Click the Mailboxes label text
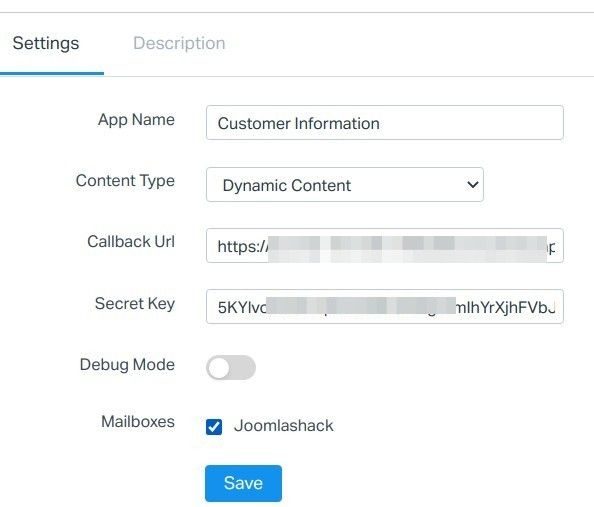 tap(138, 421)
